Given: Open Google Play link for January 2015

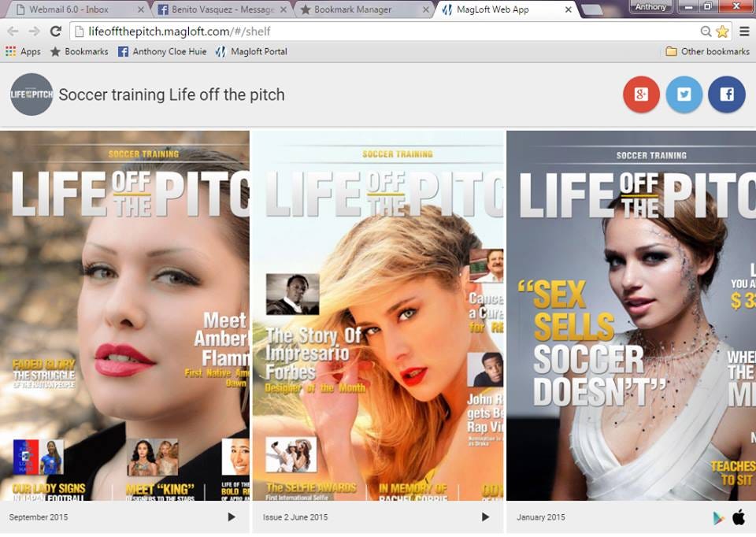Looking at the screenshot, I should pos(718,518).
